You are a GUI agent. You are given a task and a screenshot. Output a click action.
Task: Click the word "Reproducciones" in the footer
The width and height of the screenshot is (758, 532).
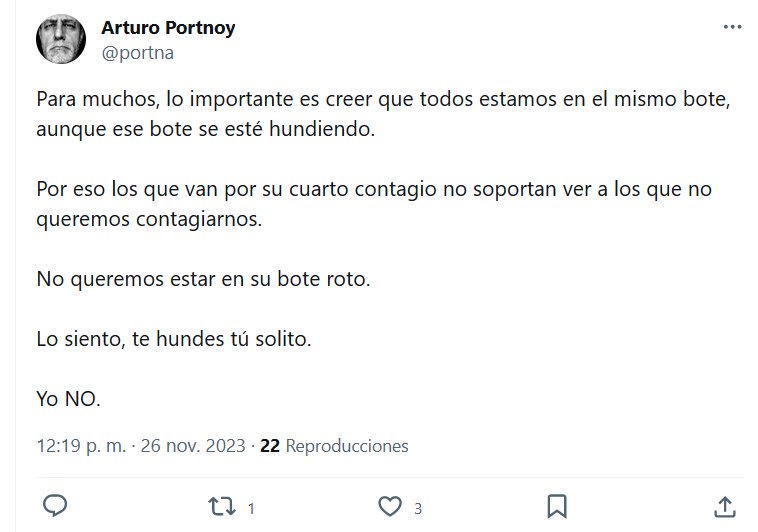pos(347,446)
